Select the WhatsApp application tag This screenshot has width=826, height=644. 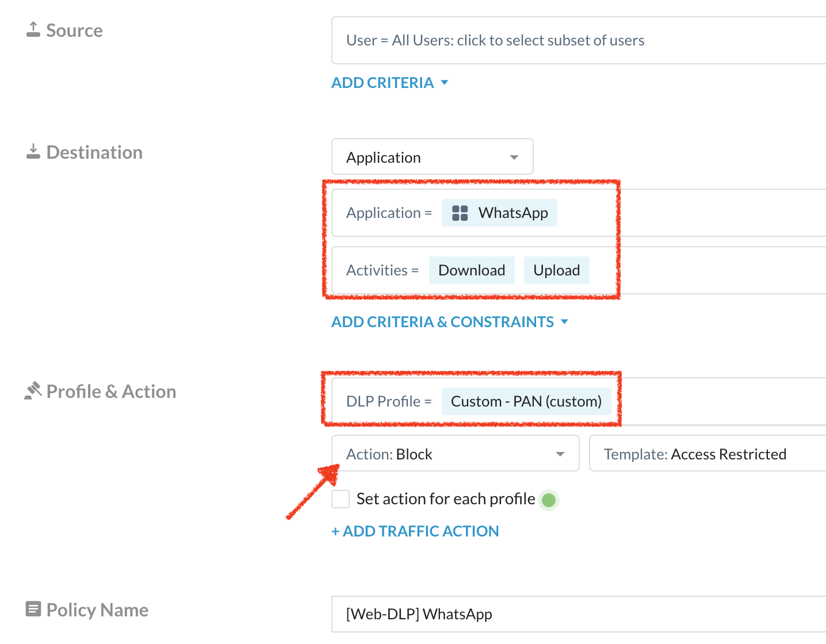point(499,213)
